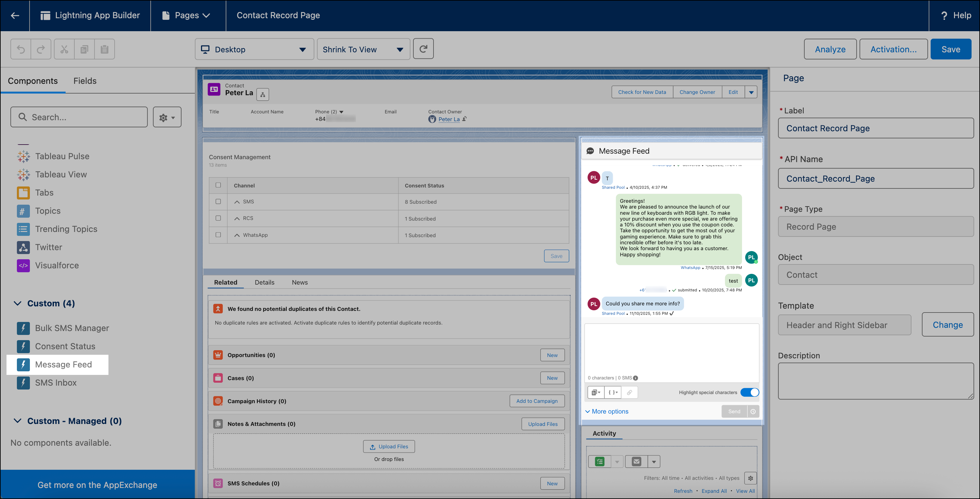980x499 pixels.
Task: Check the RCS row checkbox
Action: (218, 218)
